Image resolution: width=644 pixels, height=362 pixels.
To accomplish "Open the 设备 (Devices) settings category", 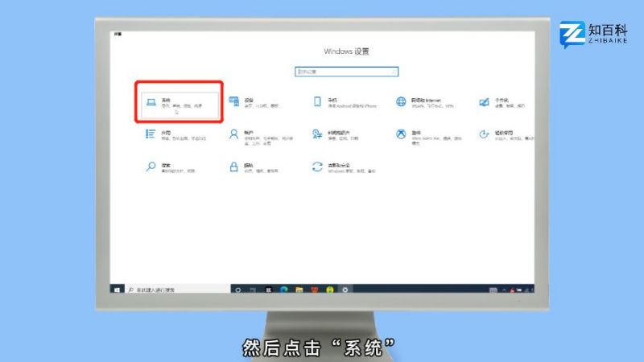I will pos(255,103).
